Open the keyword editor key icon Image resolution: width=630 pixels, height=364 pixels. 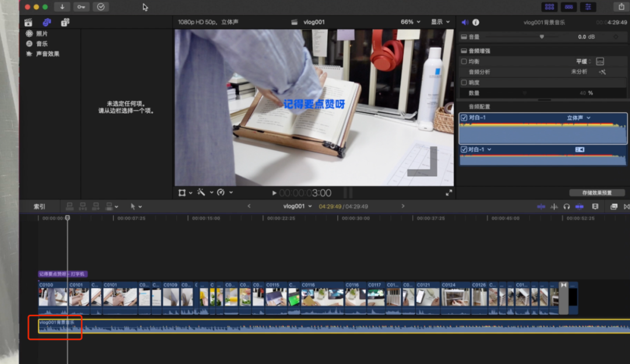(81, 7)
